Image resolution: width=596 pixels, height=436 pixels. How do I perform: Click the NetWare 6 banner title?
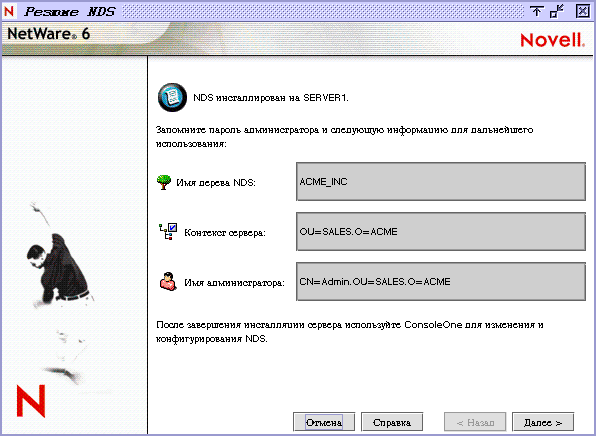click(x=49, y=34)
